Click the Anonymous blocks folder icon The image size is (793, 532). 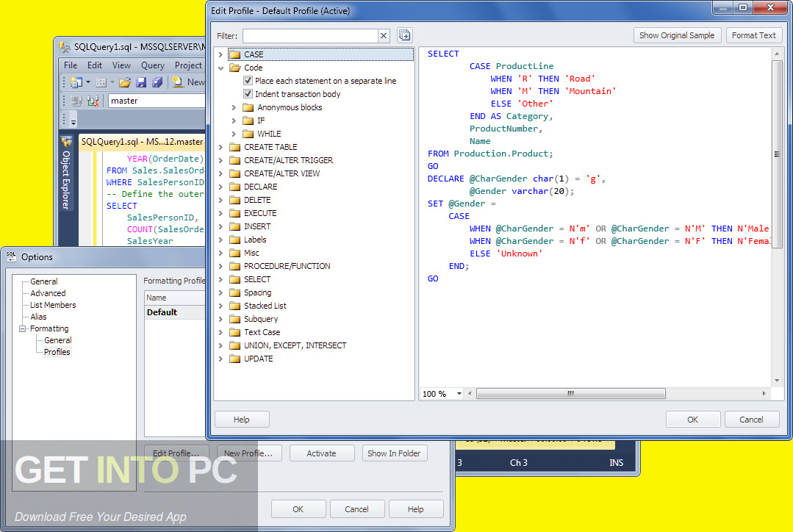pos(248,107)
